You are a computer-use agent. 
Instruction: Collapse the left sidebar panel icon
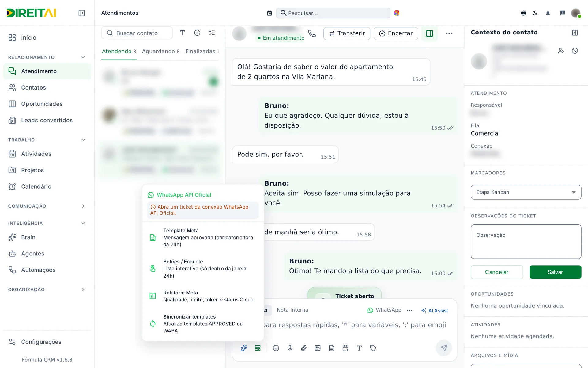[x=81, y=13]
